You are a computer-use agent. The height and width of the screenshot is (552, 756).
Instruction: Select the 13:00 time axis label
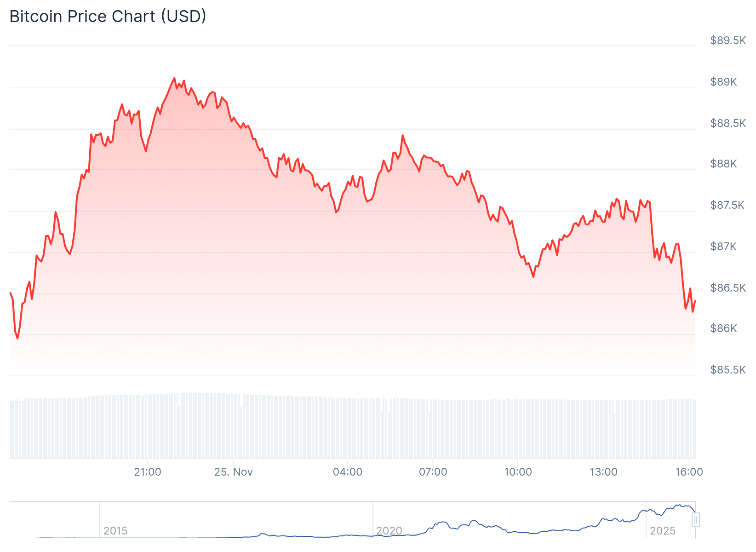604,472
